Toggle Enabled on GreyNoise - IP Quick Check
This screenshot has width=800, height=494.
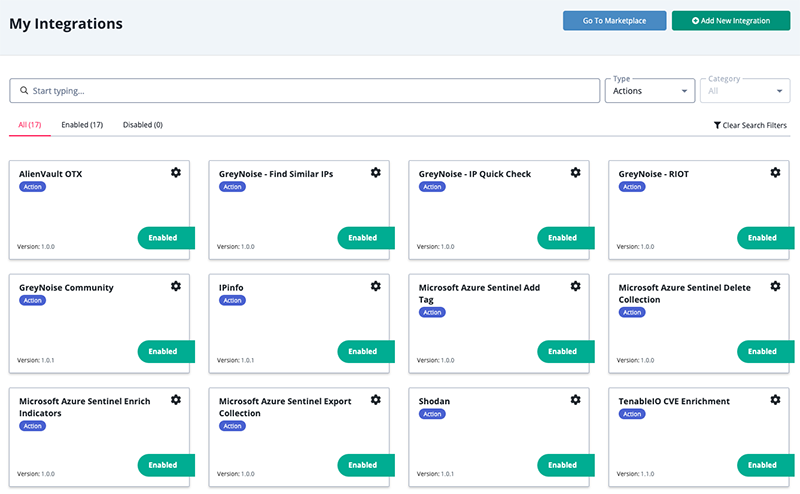566,238
